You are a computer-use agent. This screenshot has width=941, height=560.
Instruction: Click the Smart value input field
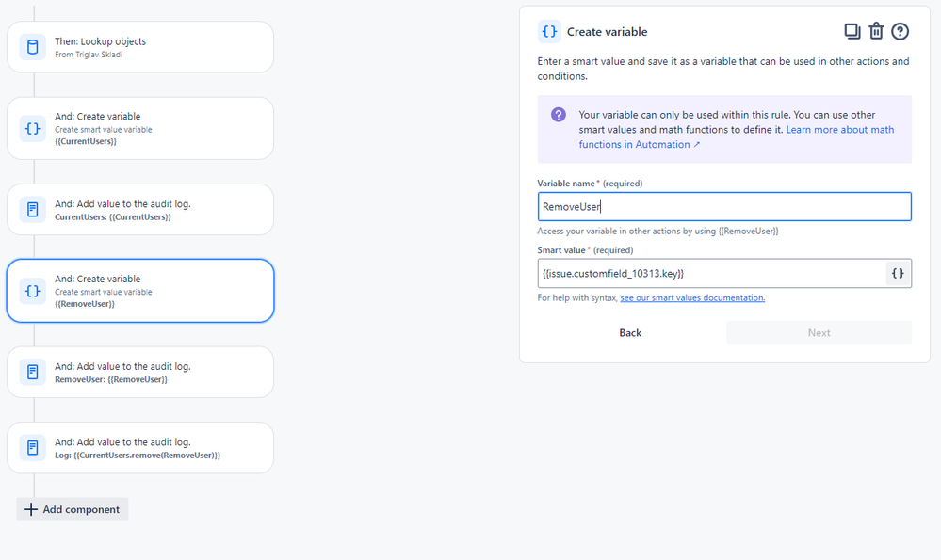pyautogui.click(x=711, y=273)
